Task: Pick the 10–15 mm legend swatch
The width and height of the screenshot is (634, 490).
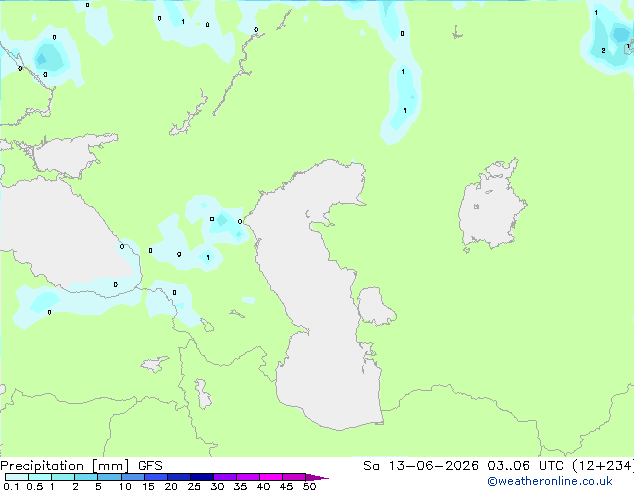Action: tap(132, 477)
